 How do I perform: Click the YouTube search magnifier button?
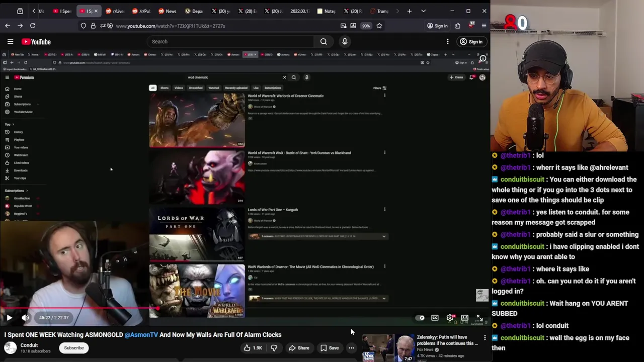pos(324,42)
